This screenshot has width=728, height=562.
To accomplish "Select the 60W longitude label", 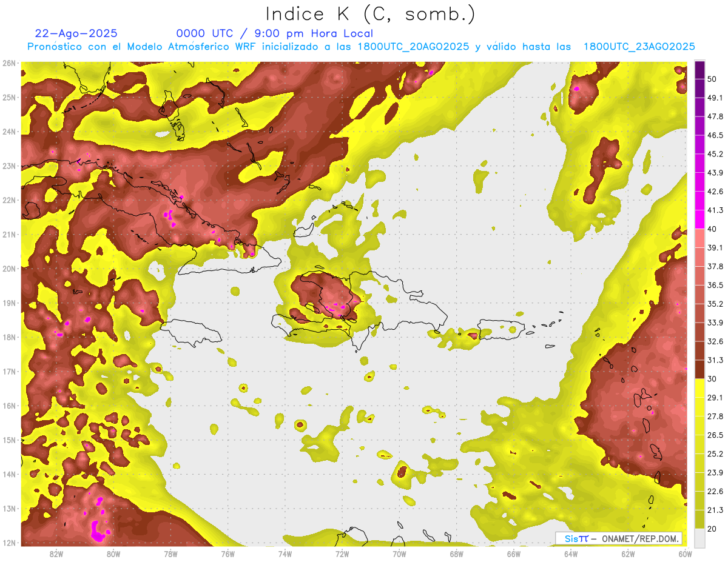I will coord(685,554).
